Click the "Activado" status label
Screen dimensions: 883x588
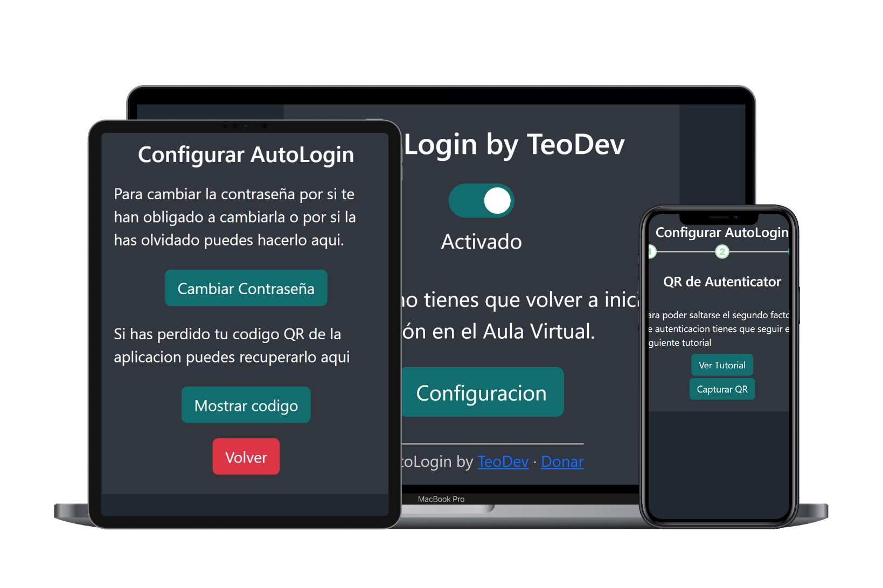click(x=481, y=241)
